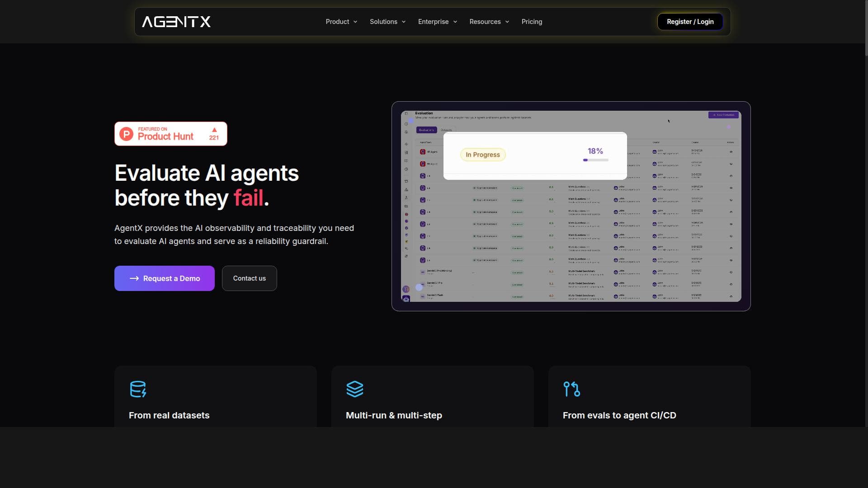The image size is (868, 488).
Task: Click the Contact us button
Action: click(x=250, y=278)
